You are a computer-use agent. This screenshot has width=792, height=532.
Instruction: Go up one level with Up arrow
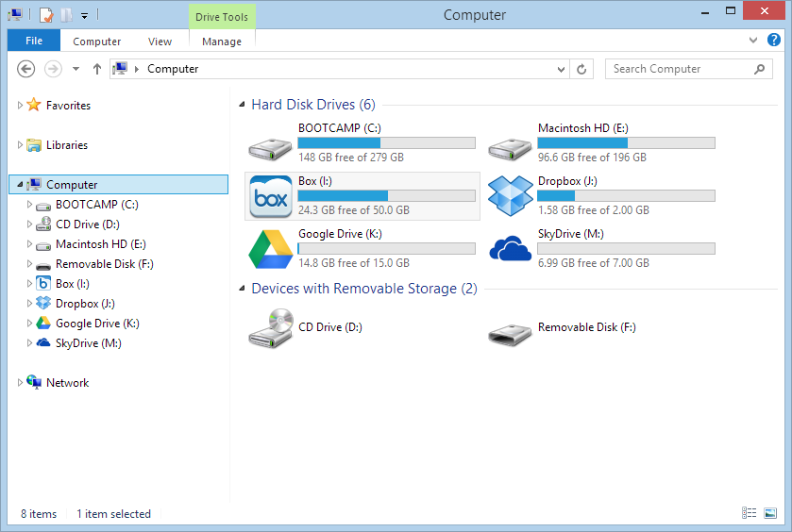point(97,69)
